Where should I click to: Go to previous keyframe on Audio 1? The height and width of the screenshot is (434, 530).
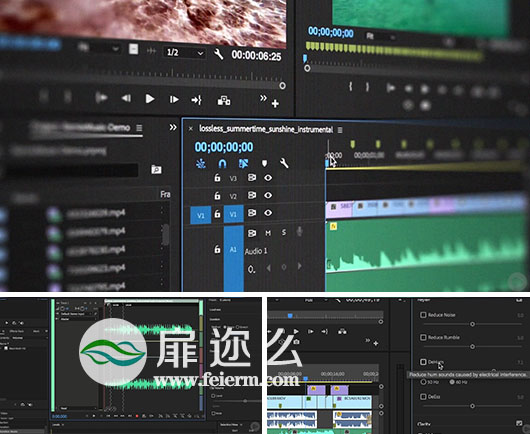pyautogui.click(x=269, y=268)
